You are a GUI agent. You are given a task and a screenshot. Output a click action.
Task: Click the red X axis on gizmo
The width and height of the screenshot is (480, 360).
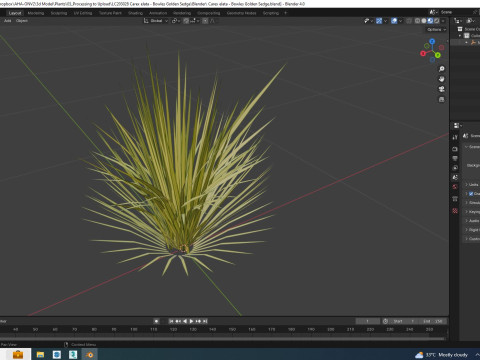(x=423, y=53)
